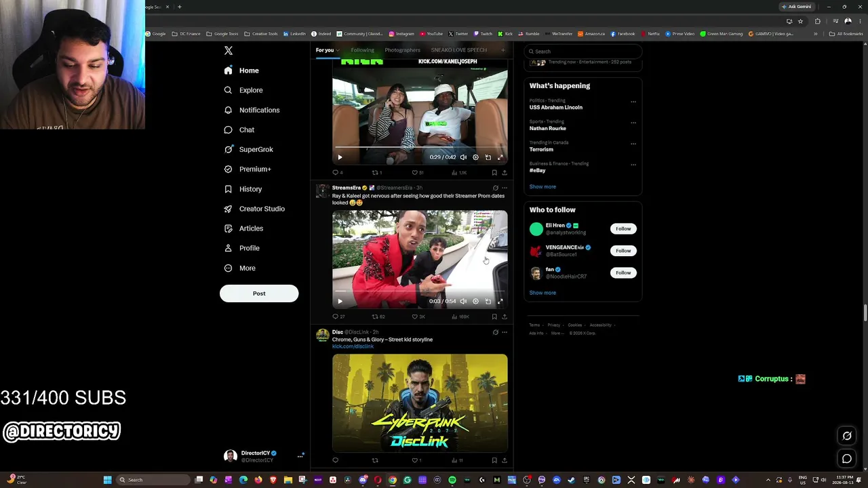The image size is (868, 488).
Task: Open options for Terrorism trend
Action: 633,144
